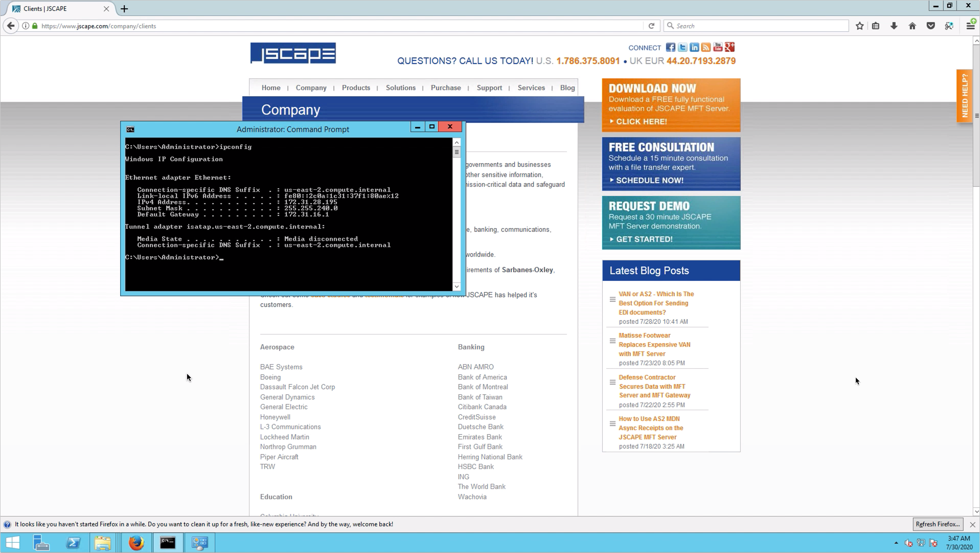Open JSCAPE's YouTube channel icon
980x553 pixels.
pyautogui.click(x=718, y=47)
